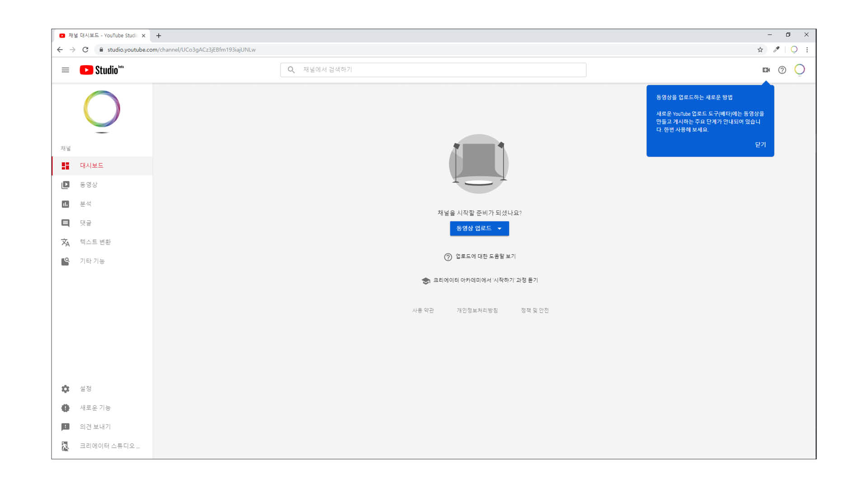The width and height of the screenshot is (868, 488).
Task: Click the search magnifier icon
Action: pos(291,70)
